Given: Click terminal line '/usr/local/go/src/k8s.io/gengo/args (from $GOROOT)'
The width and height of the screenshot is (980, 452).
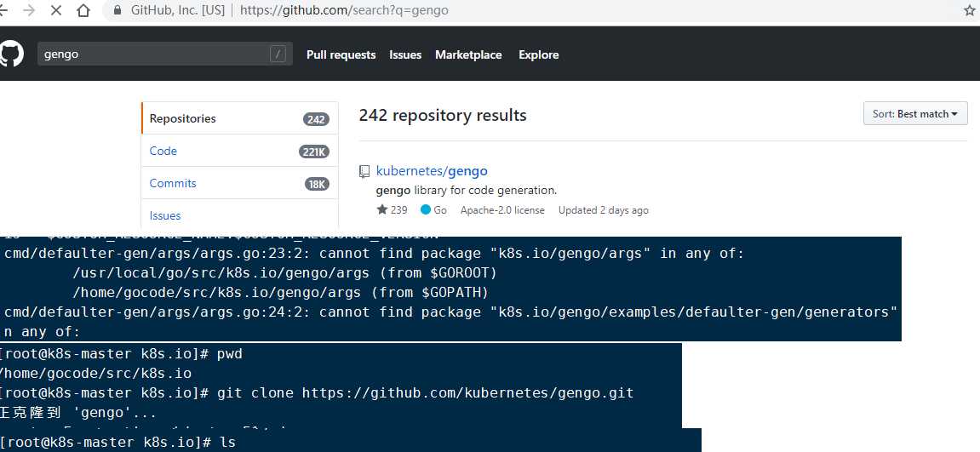Looking at the screenshot, I should 284,273.
